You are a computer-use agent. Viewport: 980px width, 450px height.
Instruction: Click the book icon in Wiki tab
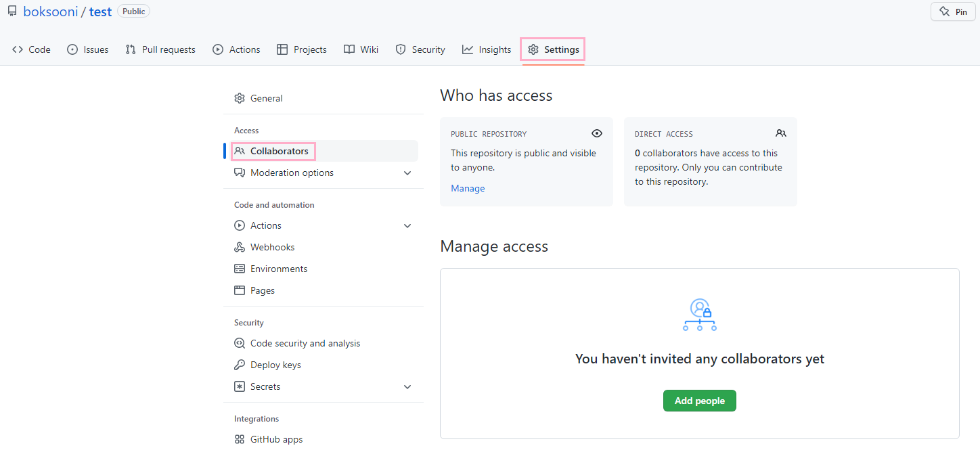pyautogui.click(x=349, y=49)
